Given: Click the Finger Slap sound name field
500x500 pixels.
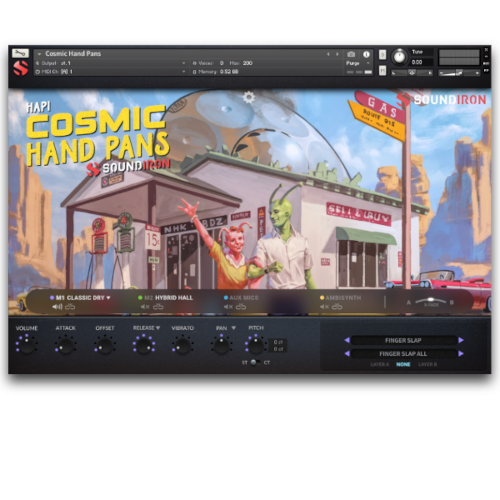Looking at the screenshot, I should (403, 340).
